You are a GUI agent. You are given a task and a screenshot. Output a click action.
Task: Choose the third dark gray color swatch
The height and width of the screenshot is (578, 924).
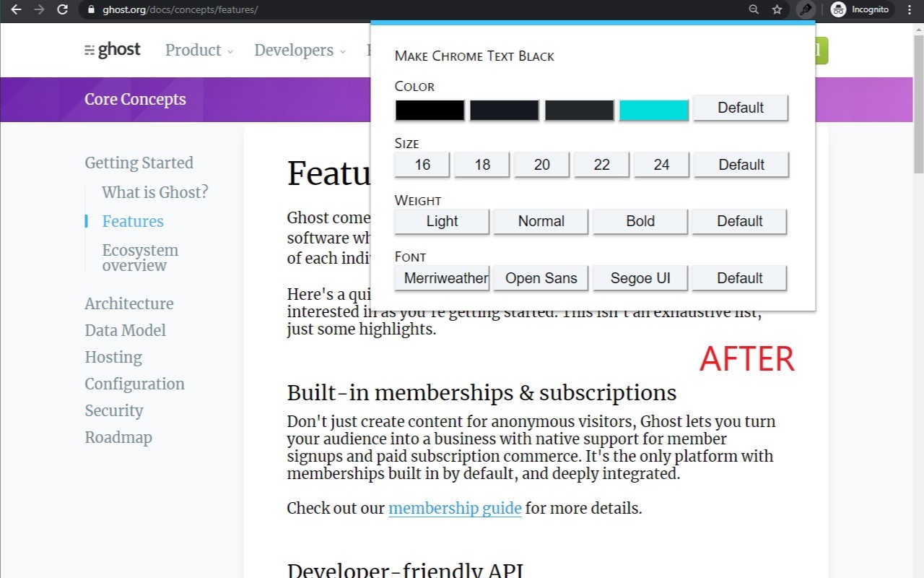click(579, 110)
